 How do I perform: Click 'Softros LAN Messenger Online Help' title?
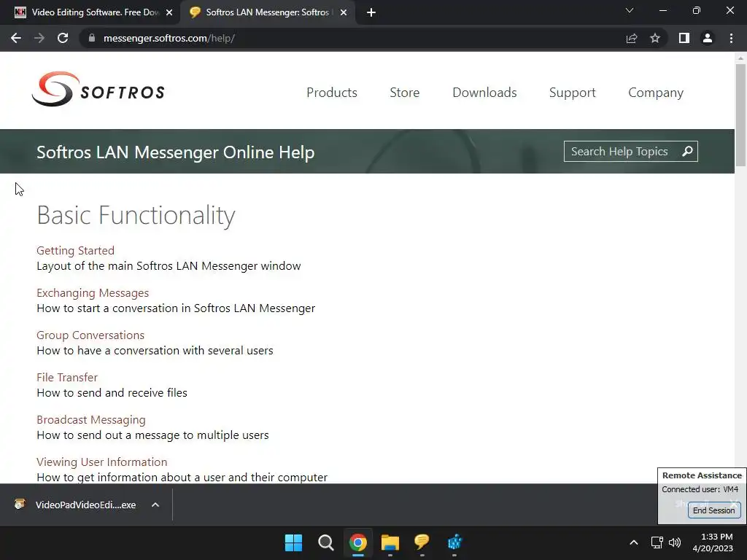(175, 152)
